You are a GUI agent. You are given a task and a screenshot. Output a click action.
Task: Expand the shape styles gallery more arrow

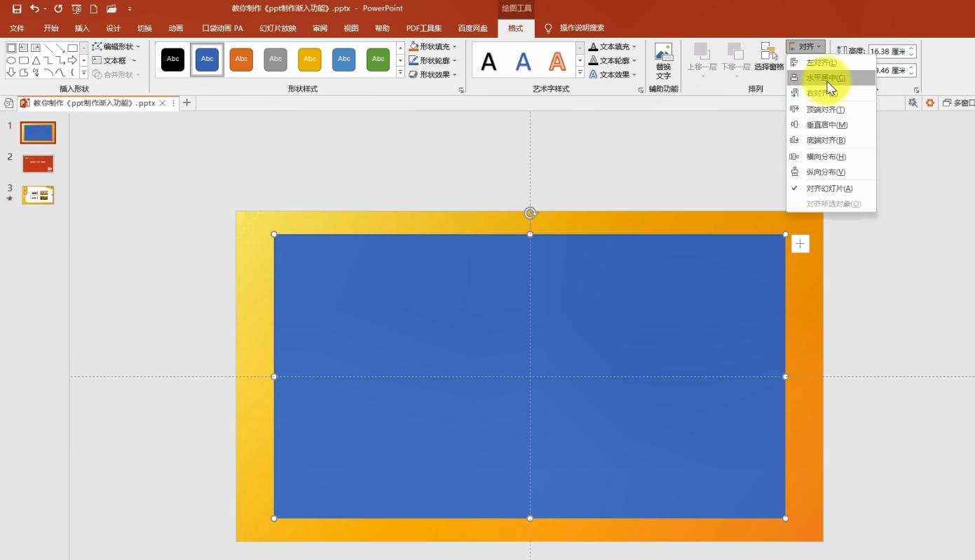click(x=400, y=73)
